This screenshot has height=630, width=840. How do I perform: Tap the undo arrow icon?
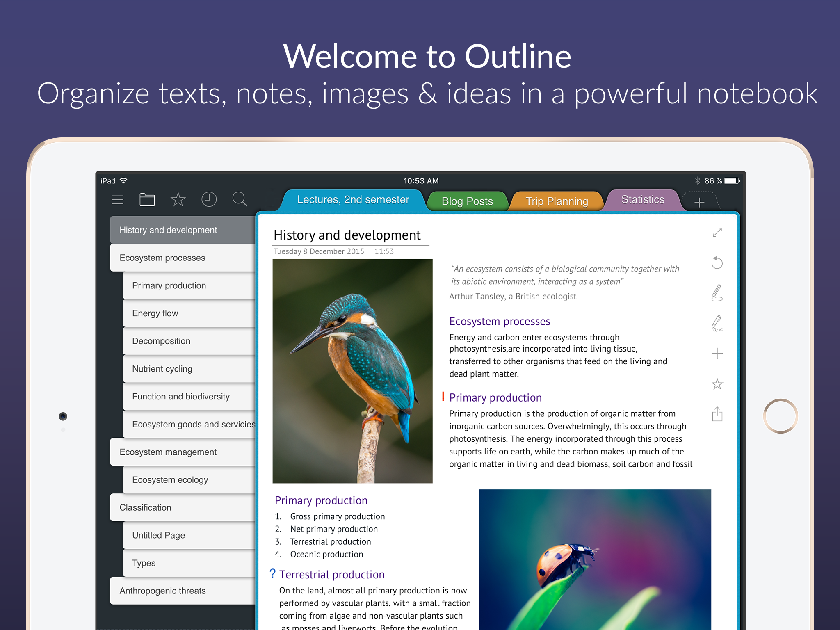point(717,262)
